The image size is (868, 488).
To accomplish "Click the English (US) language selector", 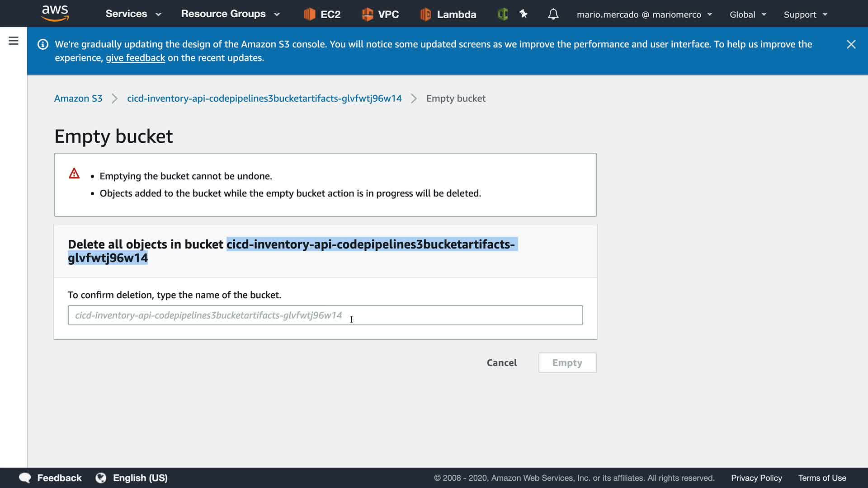I will point(132,478).
